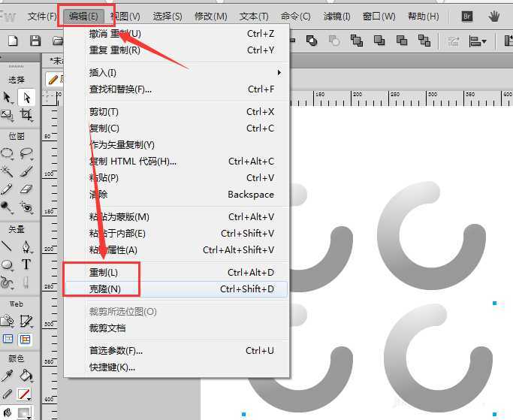Click the Bring Forward icon
The height and width of the screenshot is (420, 513).
pos(379,41)
